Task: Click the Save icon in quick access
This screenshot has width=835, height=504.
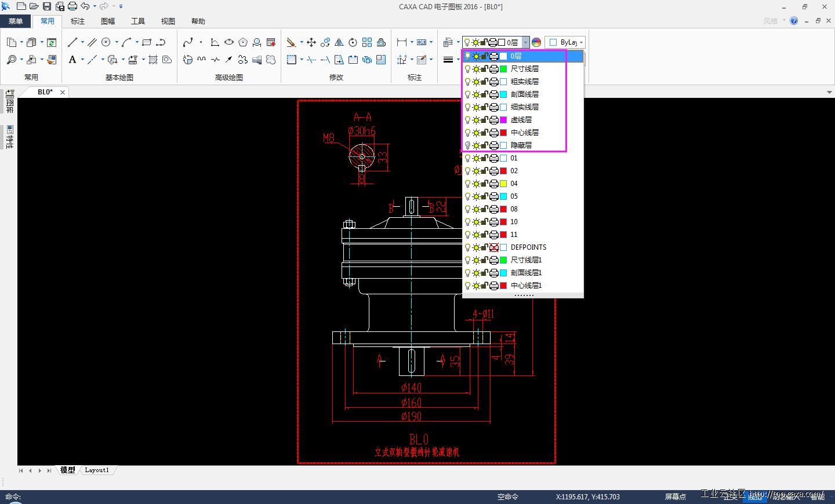Action: [47, 6]
